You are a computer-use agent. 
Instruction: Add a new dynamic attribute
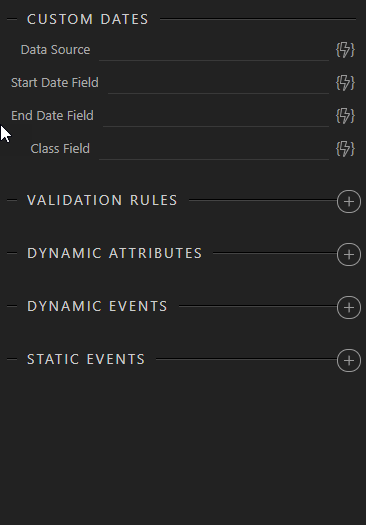pos(349,254)
